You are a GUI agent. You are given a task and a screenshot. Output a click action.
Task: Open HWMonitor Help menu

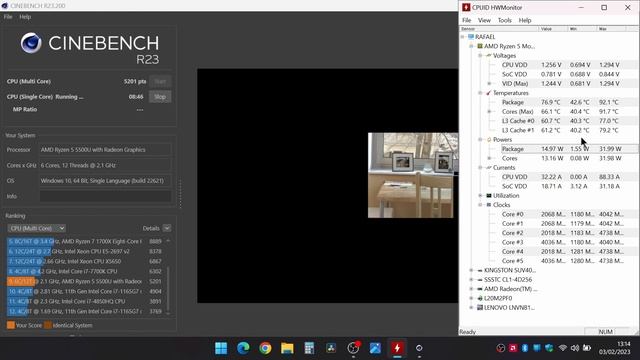525,20
